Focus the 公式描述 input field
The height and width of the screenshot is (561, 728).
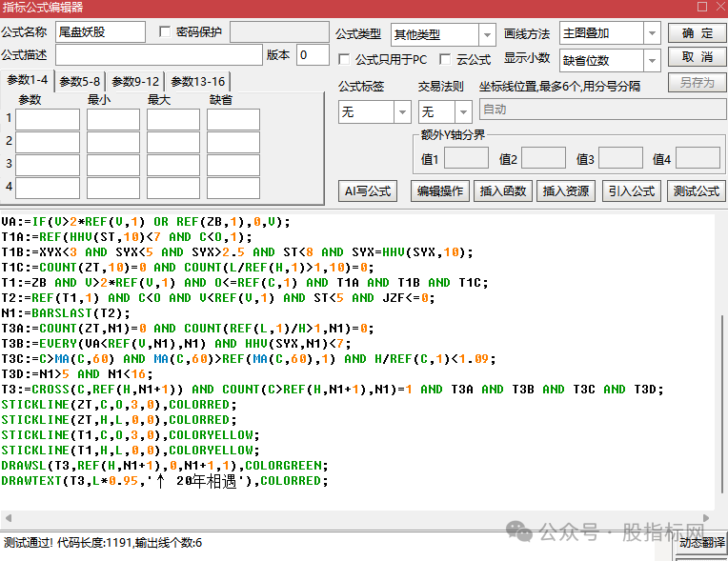(159, 55)
